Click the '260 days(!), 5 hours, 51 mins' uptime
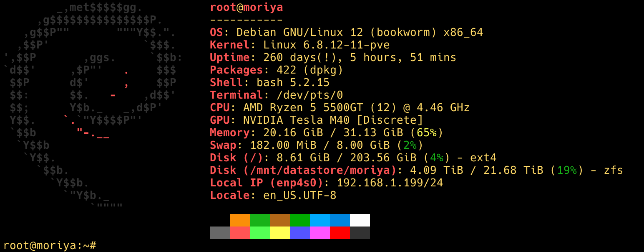Image resolution: width=644 pixels, height=252 pixels. pyautogui.click(x=360, y=58)
